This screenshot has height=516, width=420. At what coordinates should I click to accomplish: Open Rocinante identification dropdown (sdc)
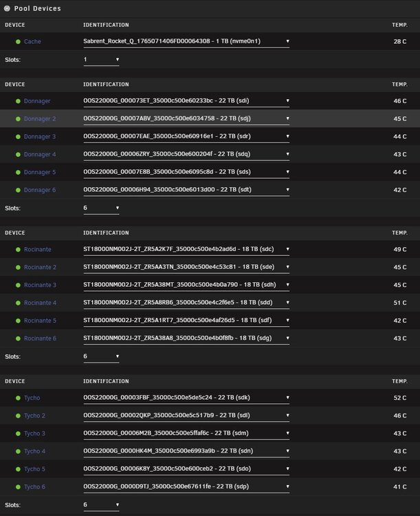point(186,250)
